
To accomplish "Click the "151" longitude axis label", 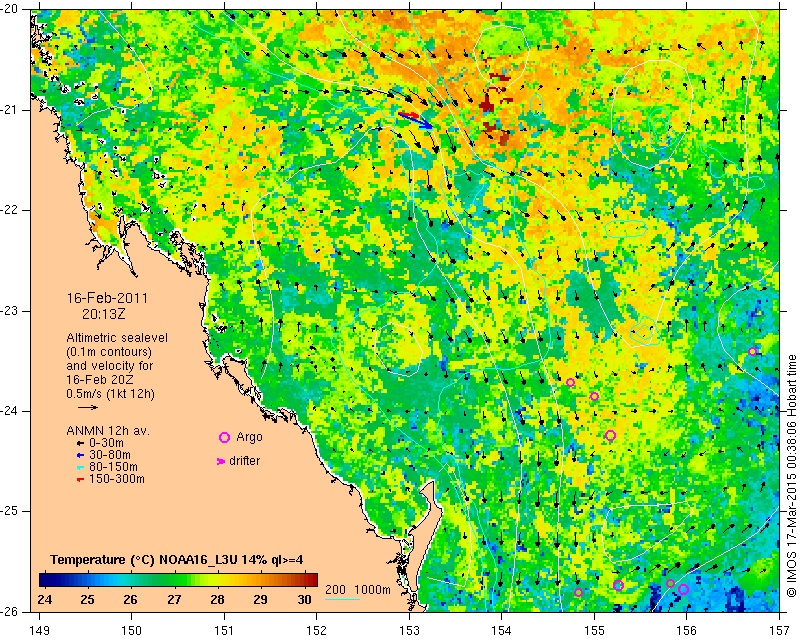I will coord(224,630).
